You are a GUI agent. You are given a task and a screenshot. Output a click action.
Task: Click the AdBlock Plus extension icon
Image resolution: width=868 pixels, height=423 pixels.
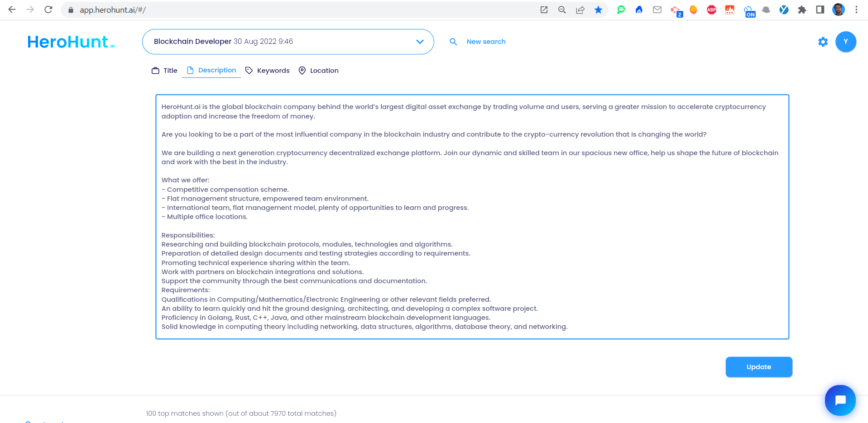(711, 10)
